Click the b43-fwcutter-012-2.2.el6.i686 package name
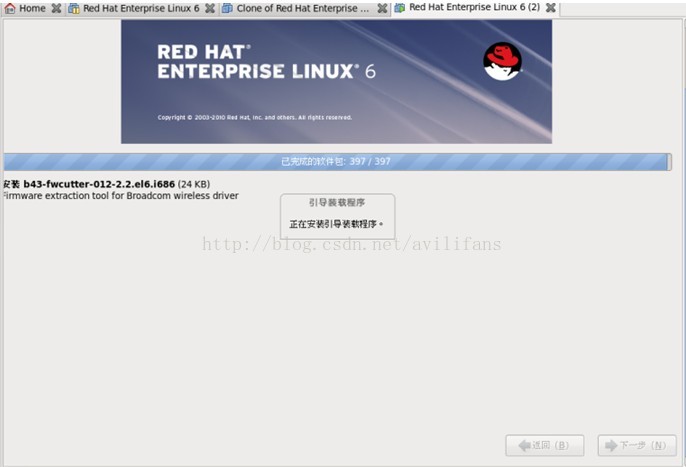Viewport: 686px width, 467px height. 99,184
